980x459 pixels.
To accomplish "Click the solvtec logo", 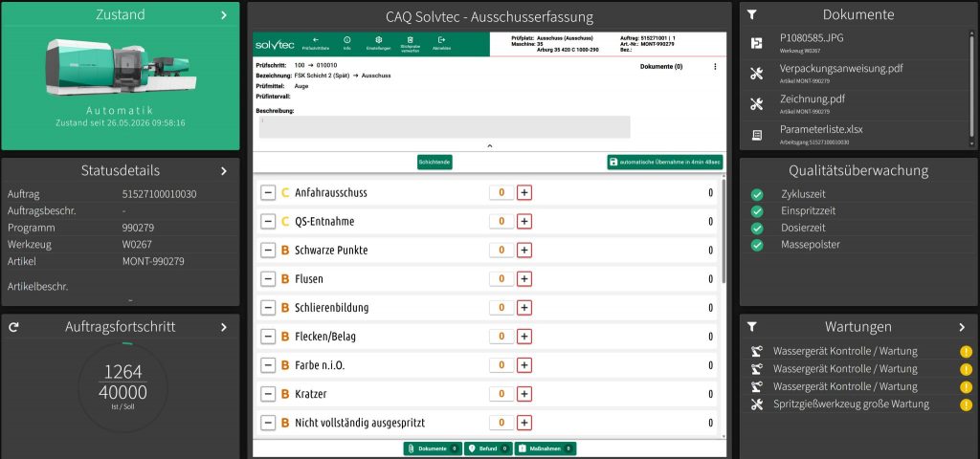I will 275,45.
